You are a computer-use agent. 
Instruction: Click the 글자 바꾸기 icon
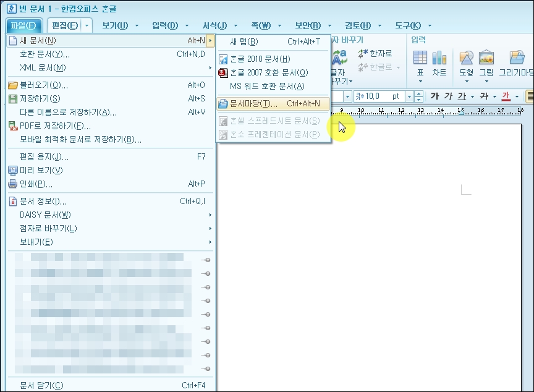339,58
